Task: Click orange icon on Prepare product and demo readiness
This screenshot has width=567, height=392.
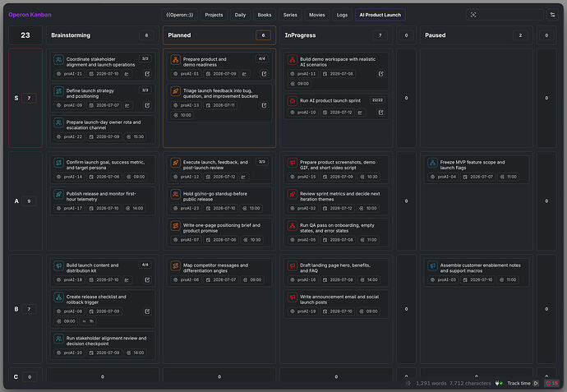Action: click(x=175, y=60)
